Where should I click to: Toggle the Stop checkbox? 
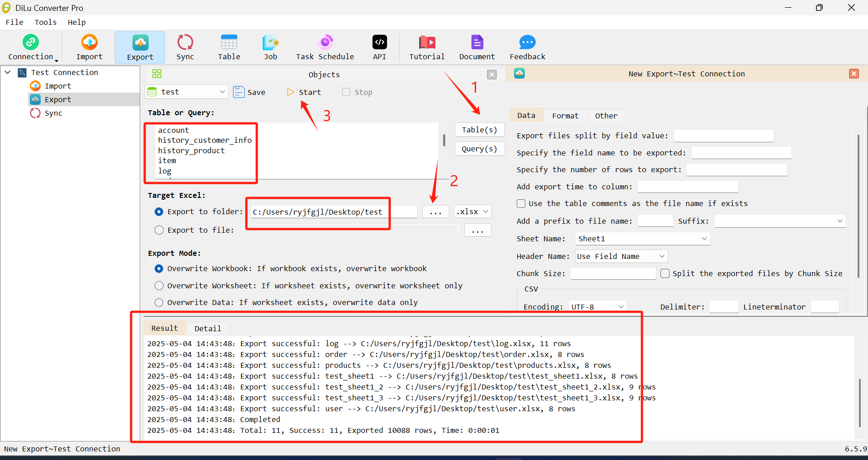[346, 92]
